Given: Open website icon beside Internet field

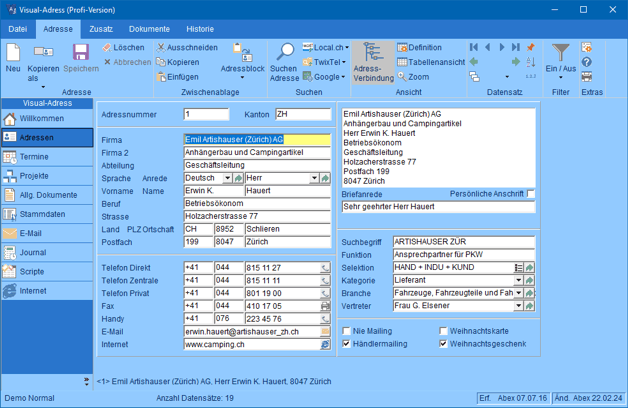Looking at the screenshot, I should [325, 345].
